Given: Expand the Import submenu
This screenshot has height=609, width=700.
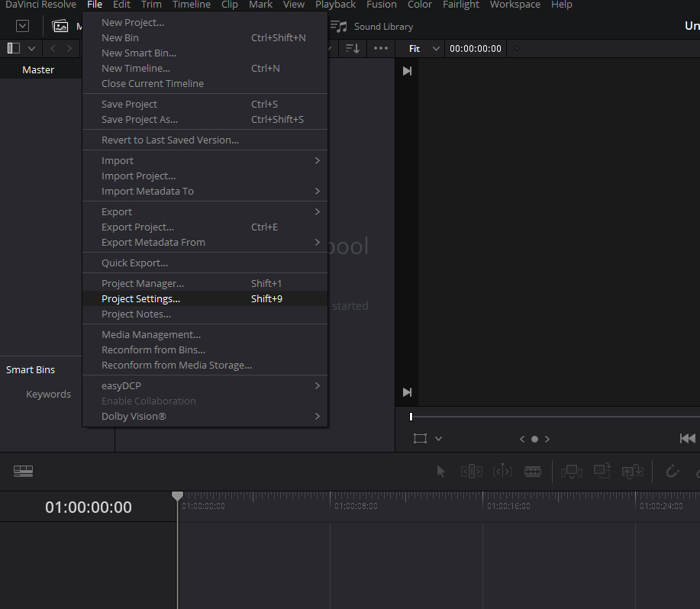Looking at the screenshot, I should 205,160.
